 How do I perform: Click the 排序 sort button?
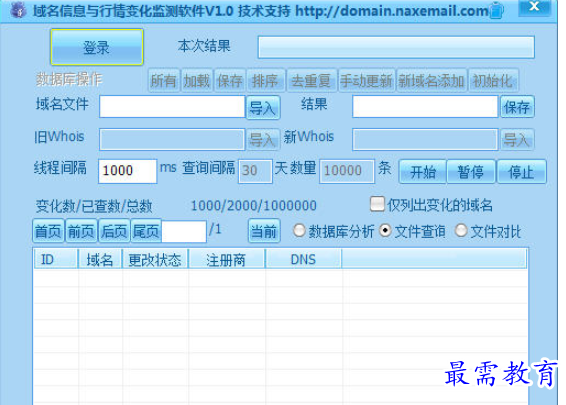click(x=265, y=80)
